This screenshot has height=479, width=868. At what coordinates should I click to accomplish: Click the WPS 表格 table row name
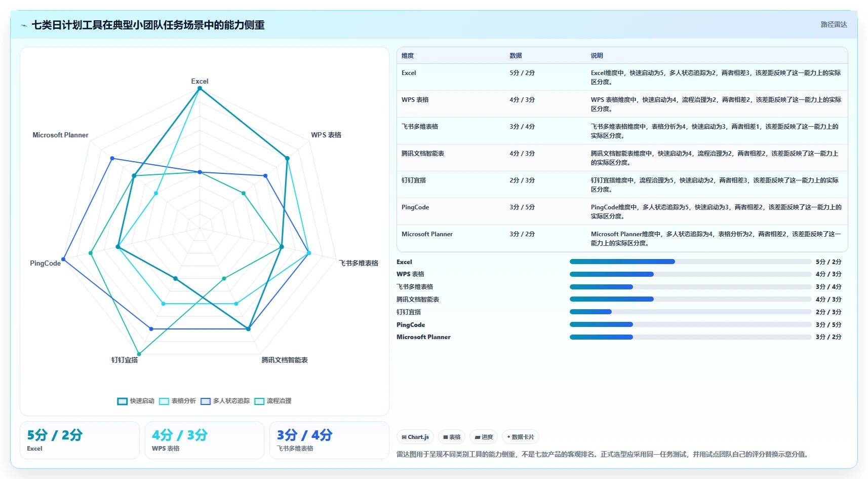click(415, 100)
